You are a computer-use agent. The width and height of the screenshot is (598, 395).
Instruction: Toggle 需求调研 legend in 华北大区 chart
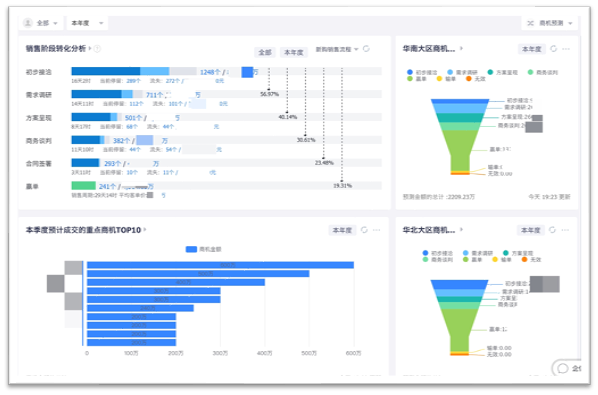[478, 253]
